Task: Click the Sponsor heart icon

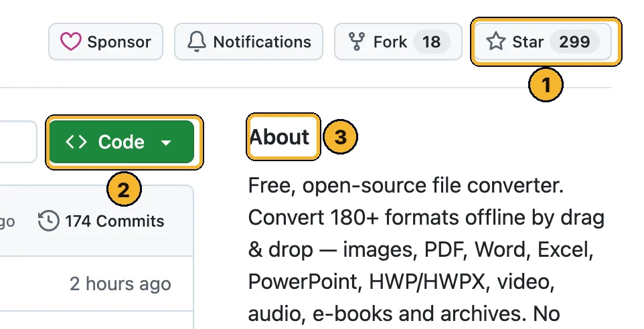Action: pyautogui.click(x=71, y=41)
